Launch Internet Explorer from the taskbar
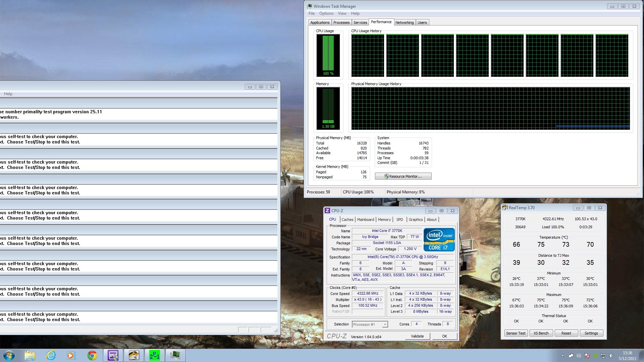This screenshot has width=644, height=362. (51, 355)
